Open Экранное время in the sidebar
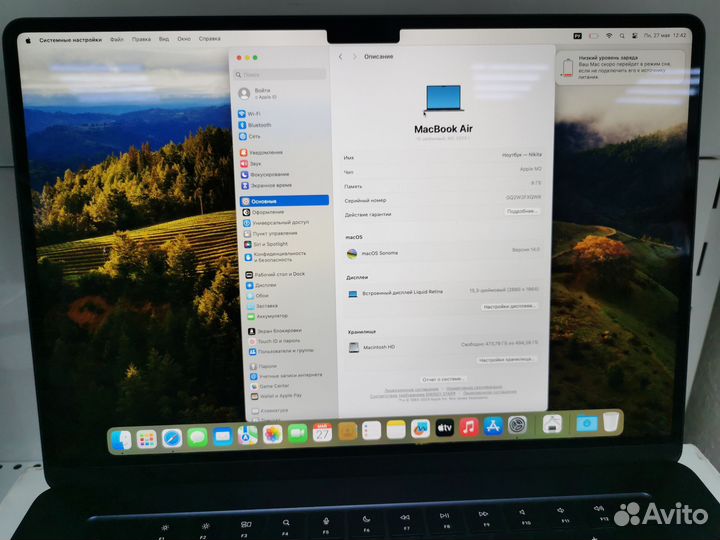Viewport: 720px width, 540px height. pyautogui.click(x=266, y=186)
